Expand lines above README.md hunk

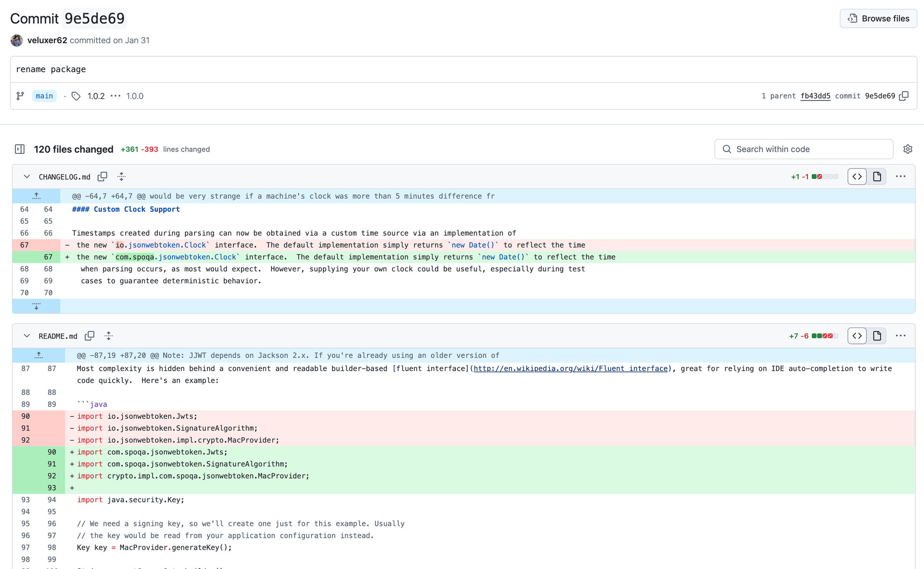[x=39, y=355]
